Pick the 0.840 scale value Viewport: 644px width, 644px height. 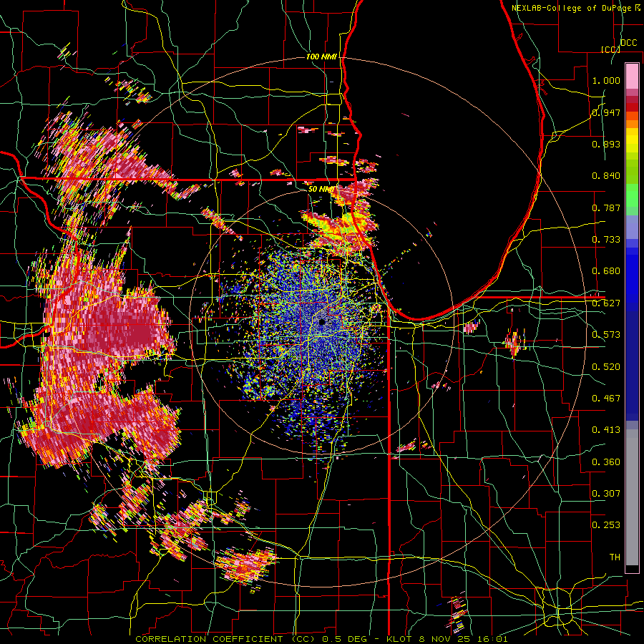tap(606, 176)
